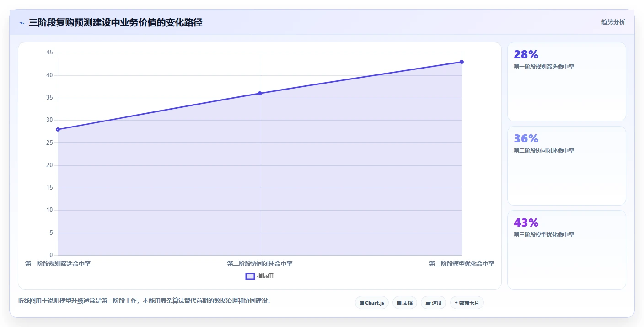644x327 pixels.
Task: Click the 进度 chip
Action: pyautogui.click(x=434, y=303)
